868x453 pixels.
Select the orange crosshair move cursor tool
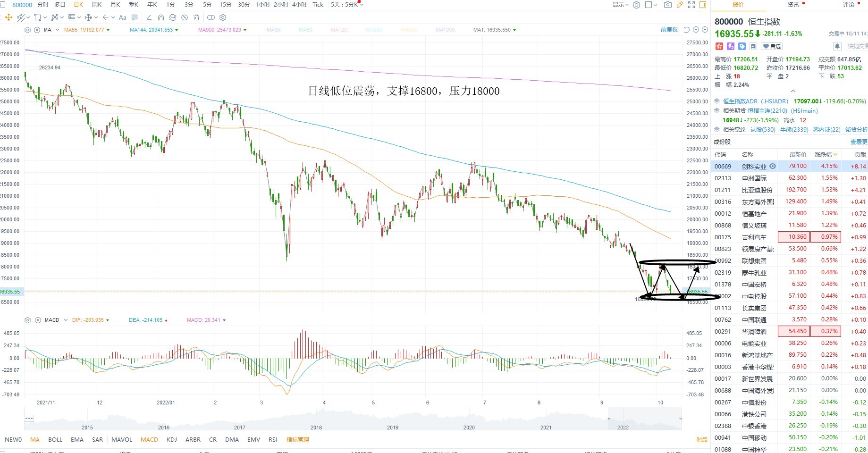click(8, 17)
